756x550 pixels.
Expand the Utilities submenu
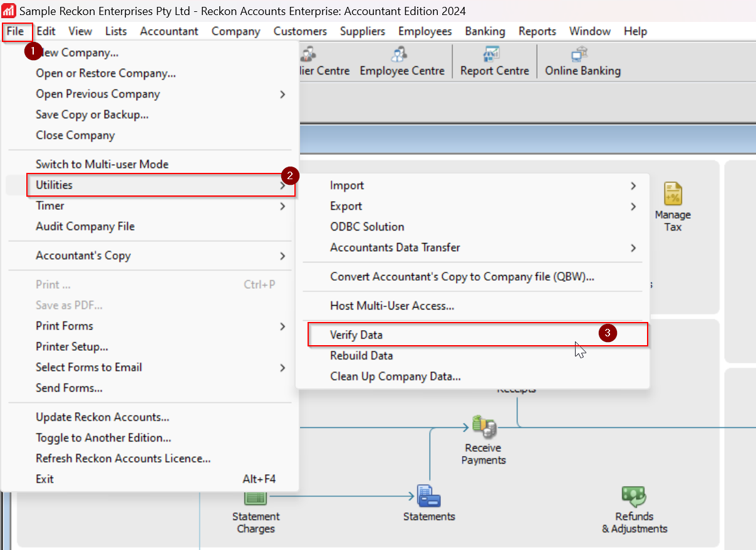tap(150, 185)
